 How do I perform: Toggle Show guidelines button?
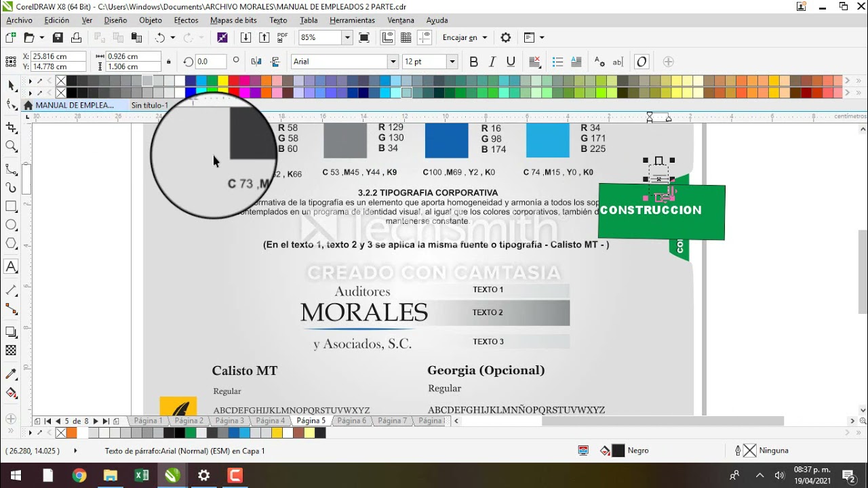point(425,37)
